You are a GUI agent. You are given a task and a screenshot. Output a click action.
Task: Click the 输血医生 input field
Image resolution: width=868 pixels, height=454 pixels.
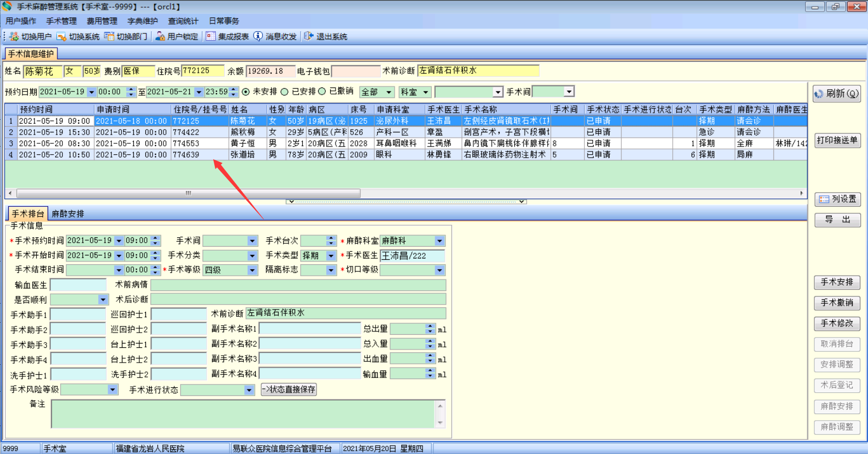pyautogui.click(x=78, y=285)
